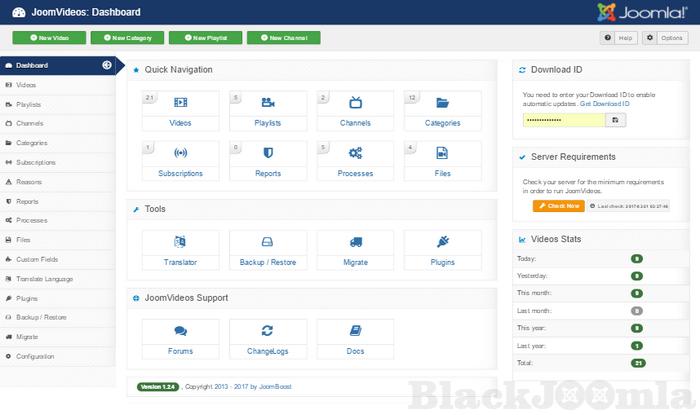Open the Playlists camera icon tile
The height and width of the screenshot is (415, 700).
click(267, 103)
